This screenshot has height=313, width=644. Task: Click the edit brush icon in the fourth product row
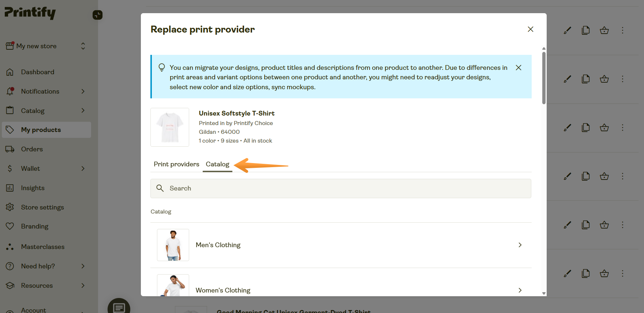(568, 176)
